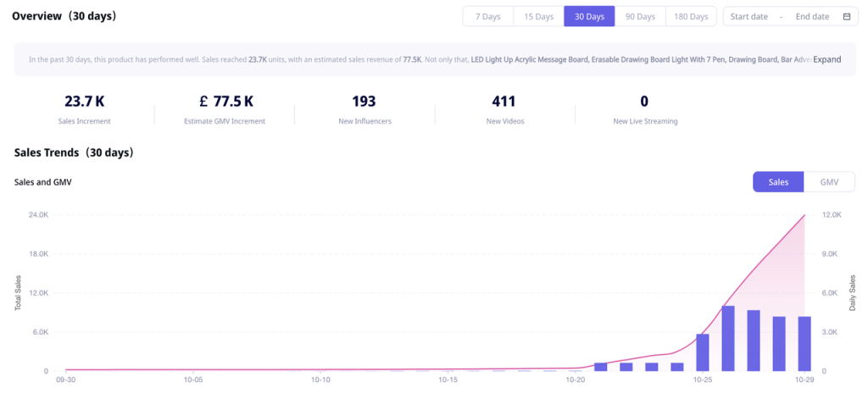Switch to the 15 Days range
The image size is (868, 399).
(x=538, y=17)
